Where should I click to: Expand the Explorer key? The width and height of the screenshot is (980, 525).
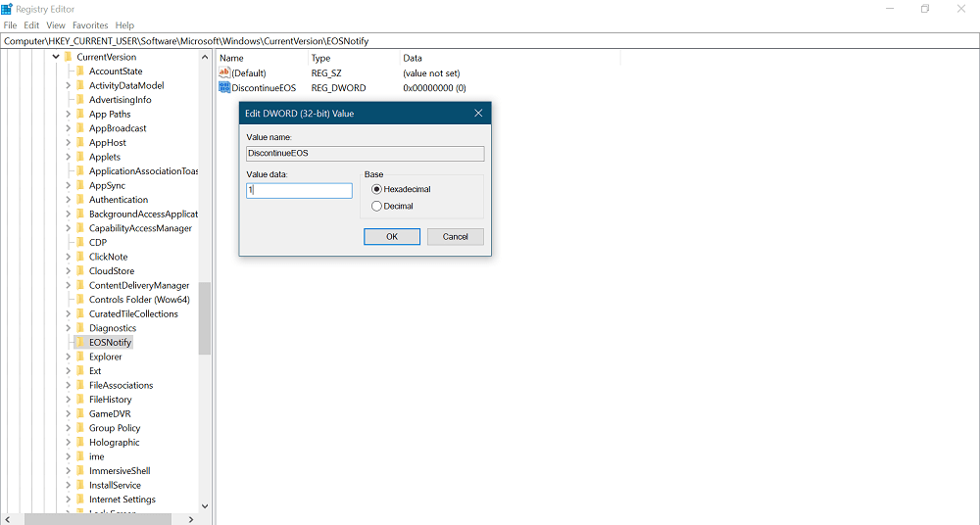pos(69,357)
